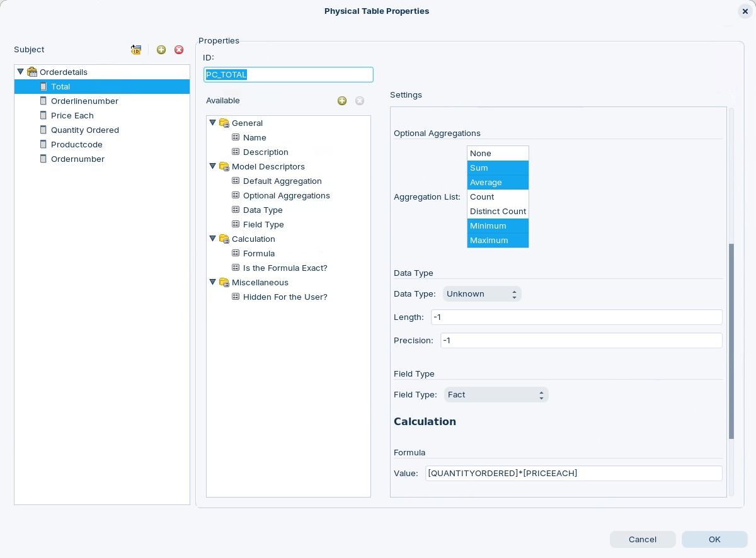The width and height of the screenshot is (756, 558).
Task: Deselect Sum in the Aggregation List
Action: click(x=497, y=168)
